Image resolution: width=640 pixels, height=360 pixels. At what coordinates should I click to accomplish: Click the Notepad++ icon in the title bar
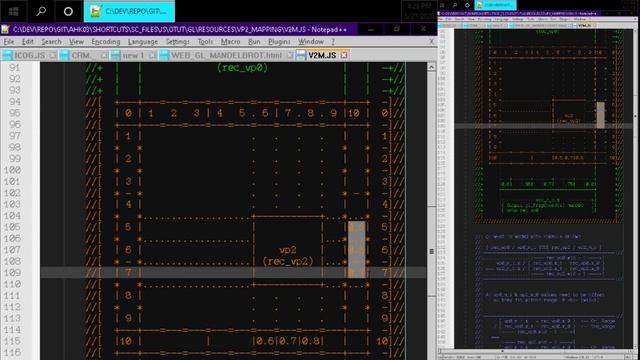tap(5, 29)
